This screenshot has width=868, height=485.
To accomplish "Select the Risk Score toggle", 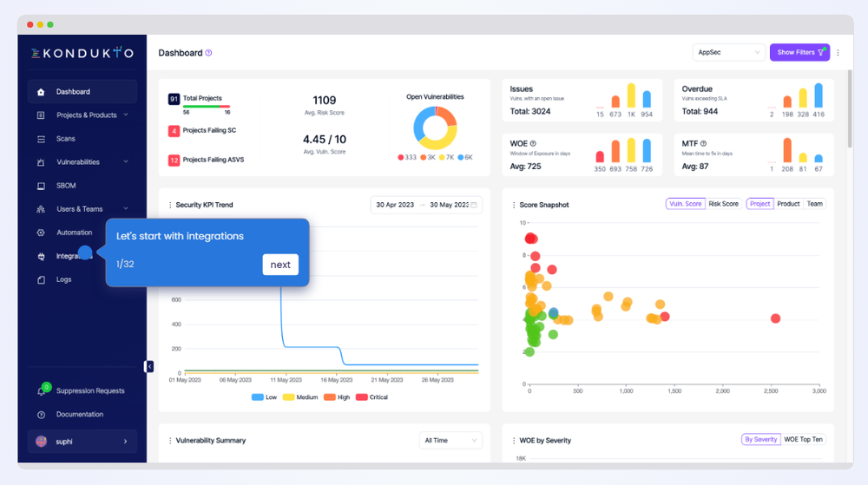I will coord(724,204).
